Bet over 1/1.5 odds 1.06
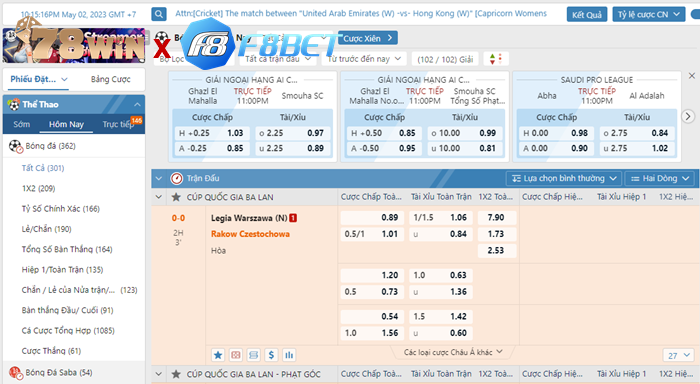Image resolution: width=700 pixels, height=384 pixels. pos(441,217)
